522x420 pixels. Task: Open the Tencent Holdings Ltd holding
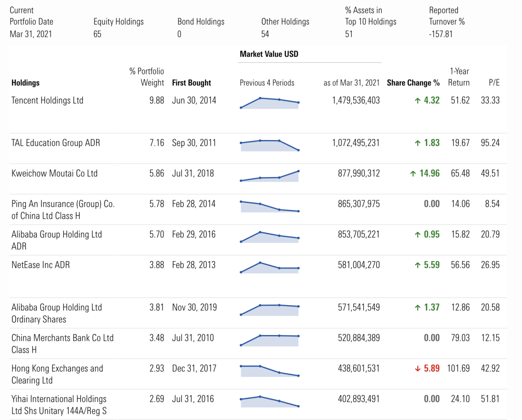click(x=47, y=100)
